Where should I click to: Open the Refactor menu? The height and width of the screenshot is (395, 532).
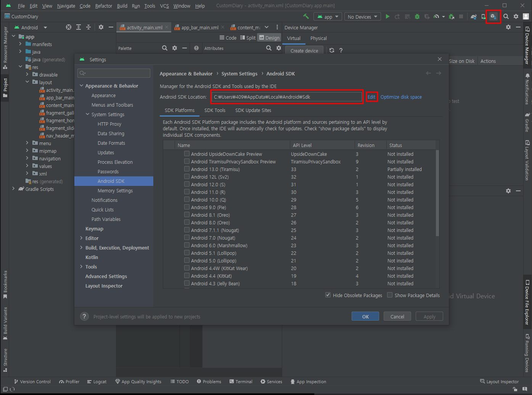[104, 6]
